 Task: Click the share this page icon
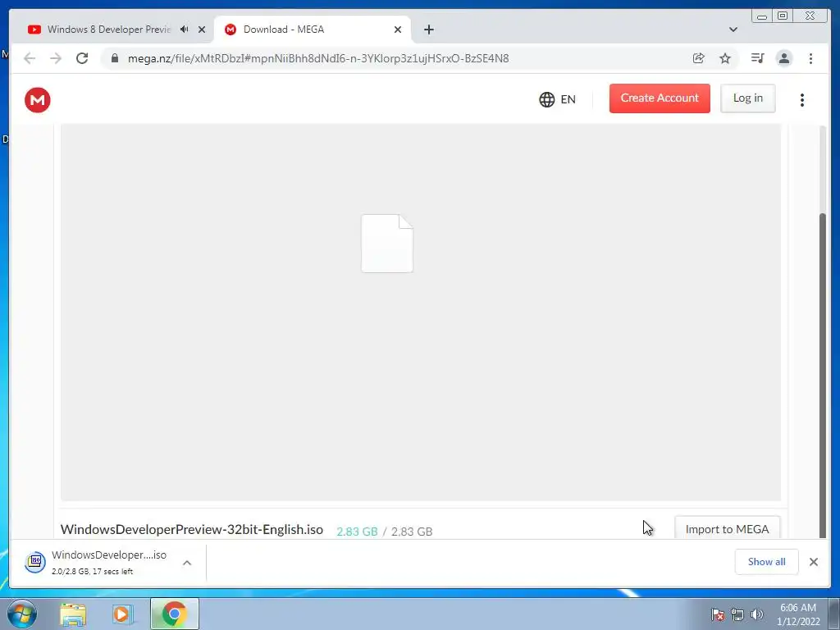coord(699,58)
